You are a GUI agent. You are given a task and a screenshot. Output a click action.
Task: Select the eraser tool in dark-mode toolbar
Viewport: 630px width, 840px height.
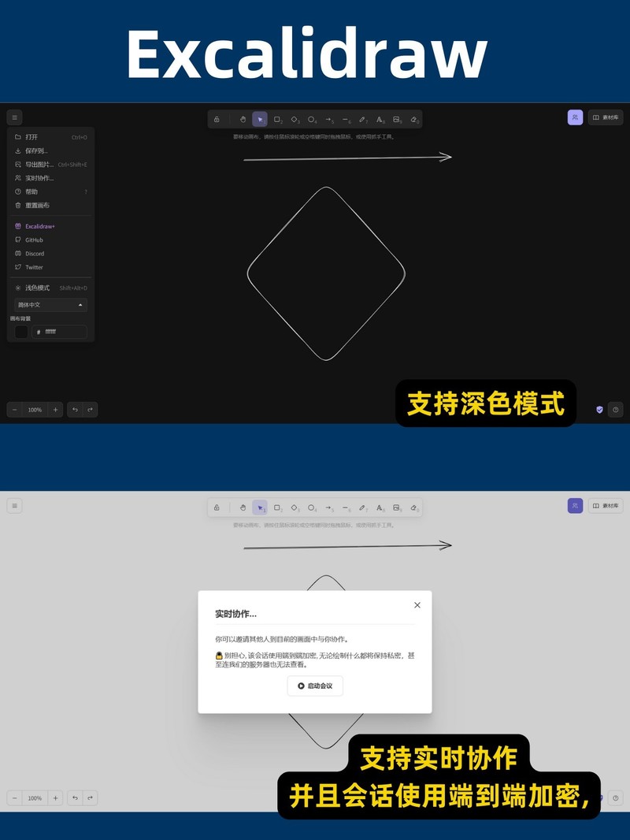(414, 119)
